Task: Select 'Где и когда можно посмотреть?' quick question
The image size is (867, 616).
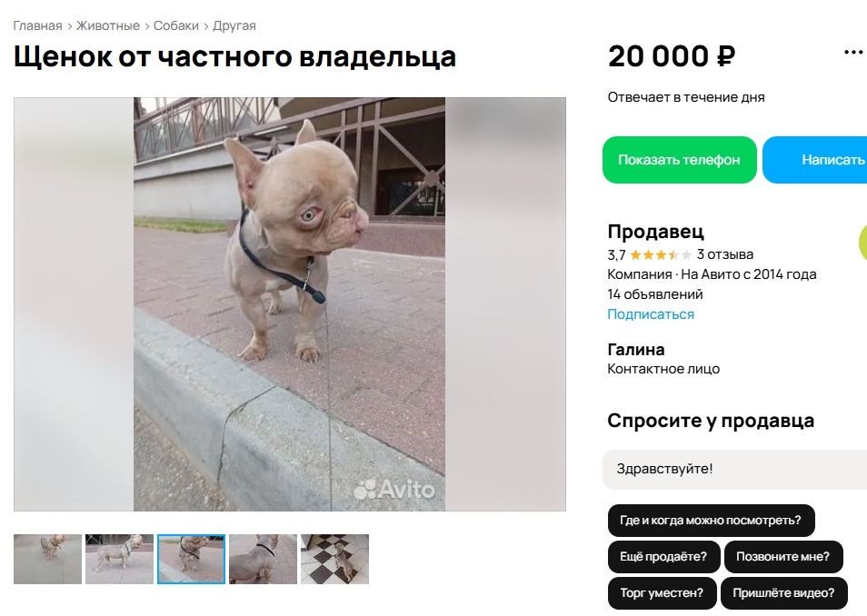Action: pyautogui.click(x=711, y=521)
